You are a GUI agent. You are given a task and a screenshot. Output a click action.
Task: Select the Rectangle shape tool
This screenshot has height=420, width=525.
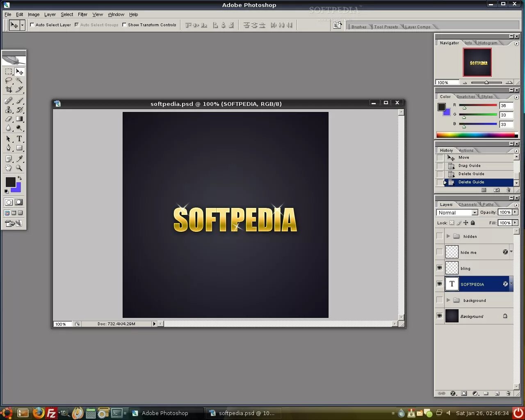coord(19,148)
